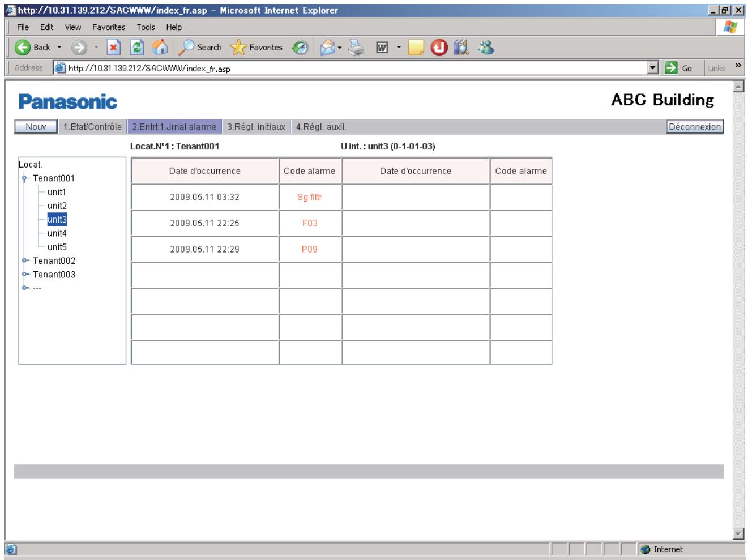Click alarm code 'Sg filtr'

[x=310, y=197]
